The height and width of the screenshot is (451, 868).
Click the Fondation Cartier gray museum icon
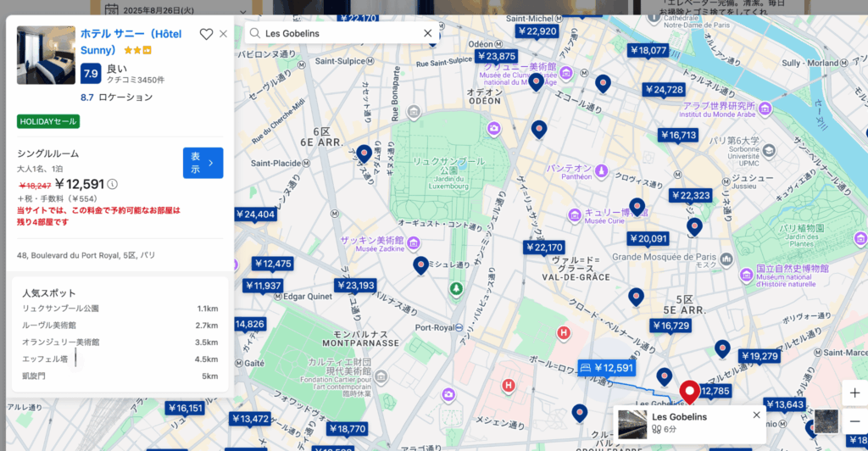[381, 377]
